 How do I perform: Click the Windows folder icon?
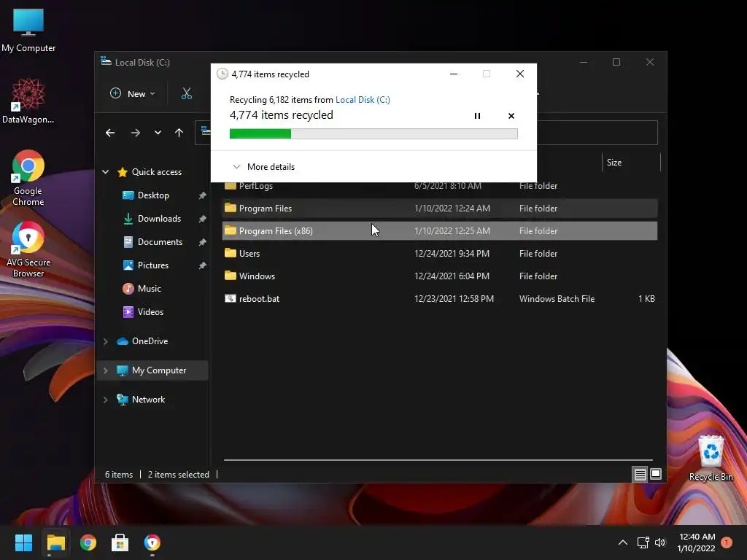click(x=230, y=275)
